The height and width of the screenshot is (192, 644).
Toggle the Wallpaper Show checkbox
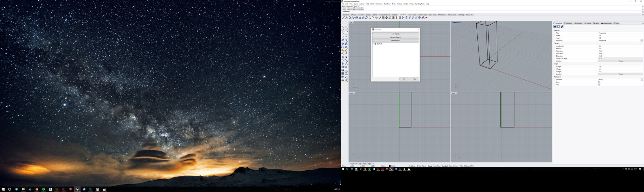pyautogui.click(x=599, y=82)
